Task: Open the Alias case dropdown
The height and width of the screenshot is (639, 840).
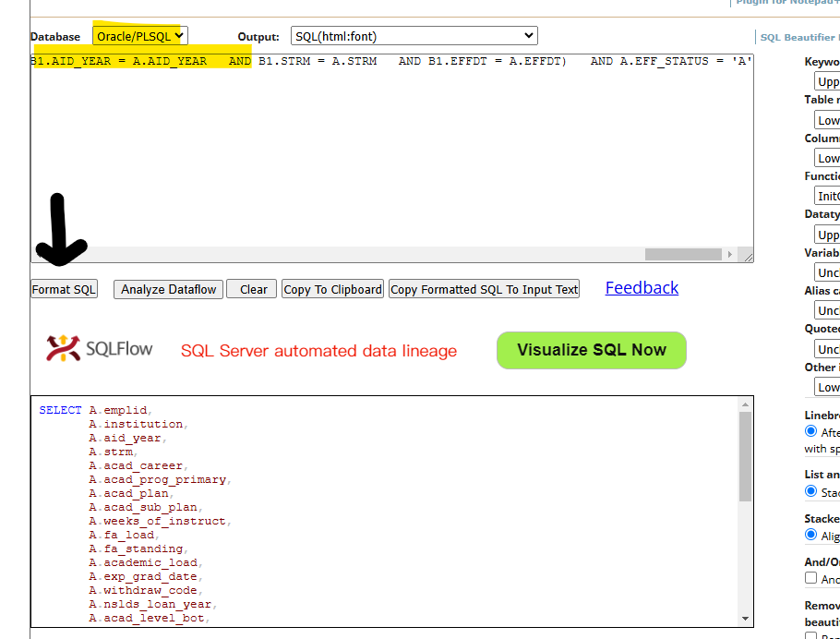Action: [x=827, y=311]
